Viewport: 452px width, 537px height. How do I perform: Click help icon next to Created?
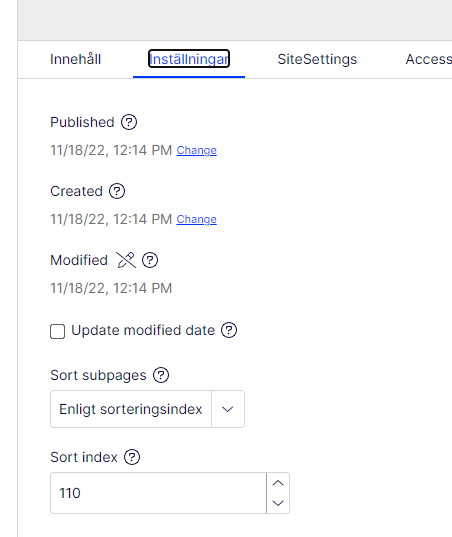[117, 191]
